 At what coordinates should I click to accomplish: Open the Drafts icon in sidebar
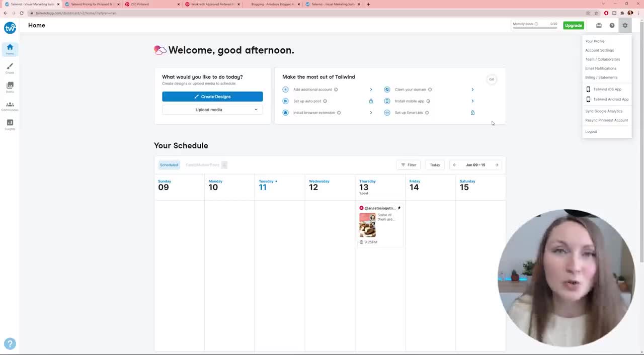(10, 87)
